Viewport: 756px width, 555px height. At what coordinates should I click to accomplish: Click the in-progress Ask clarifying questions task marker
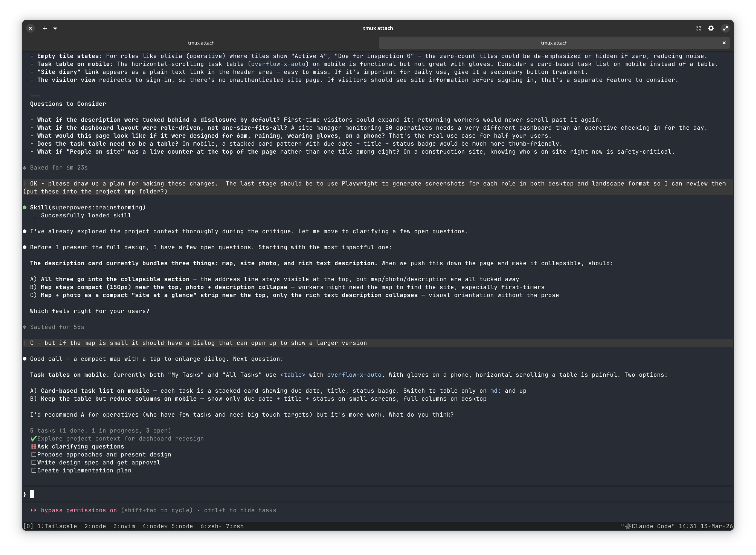[34, 446]
